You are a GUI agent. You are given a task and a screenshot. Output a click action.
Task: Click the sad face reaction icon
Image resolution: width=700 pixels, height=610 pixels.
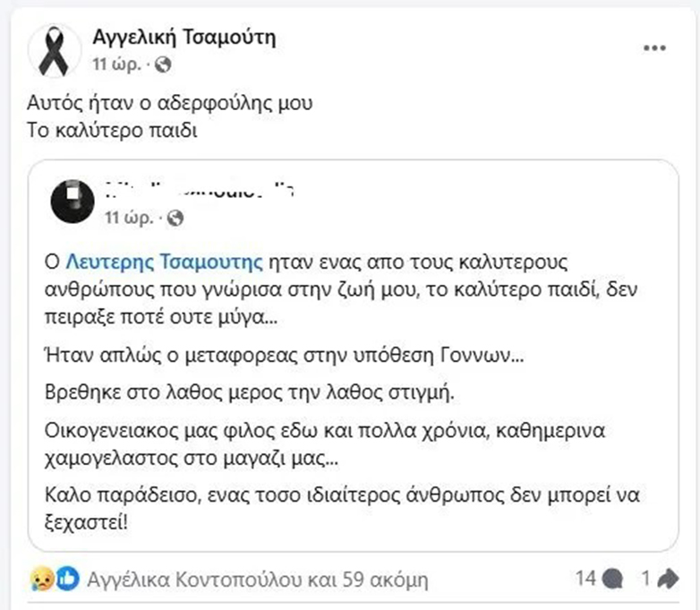tap(40, 579)
